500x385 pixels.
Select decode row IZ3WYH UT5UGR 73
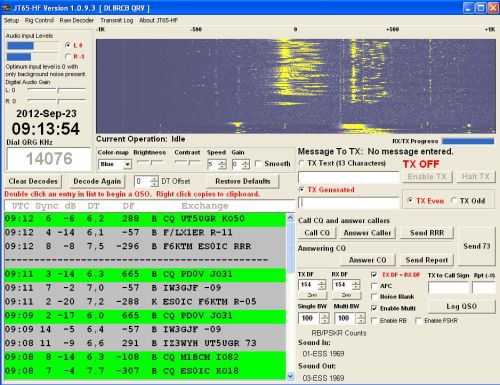pos(145,343)
